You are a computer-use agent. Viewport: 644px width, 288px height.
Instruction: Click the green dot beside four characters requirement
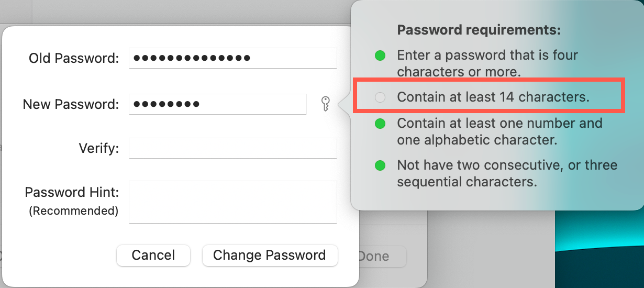click(x=381, y=56)
